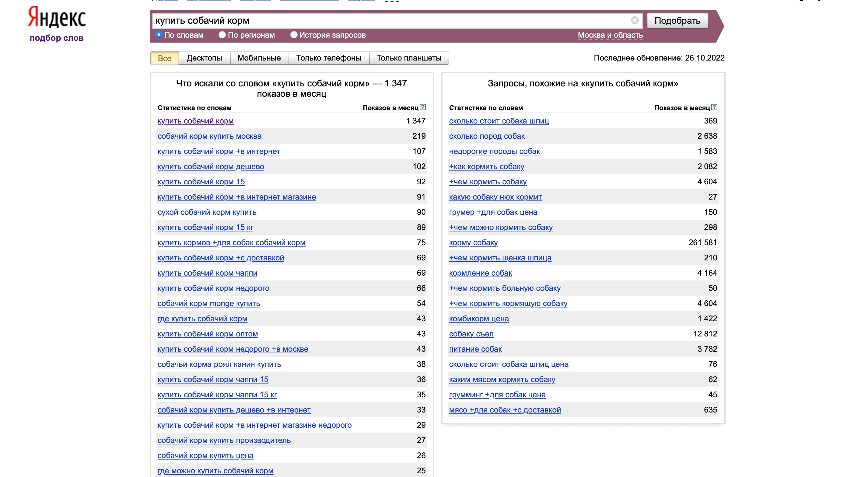Open 'собачий корм купить цена' link
The image size is (868, 477).
[205, 455]
